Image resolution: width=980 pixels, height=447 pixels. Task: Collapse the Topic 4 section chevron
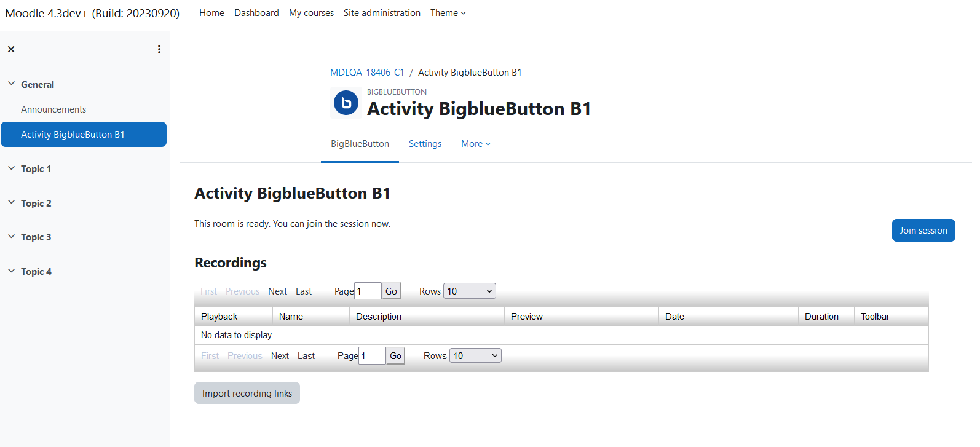11,271
